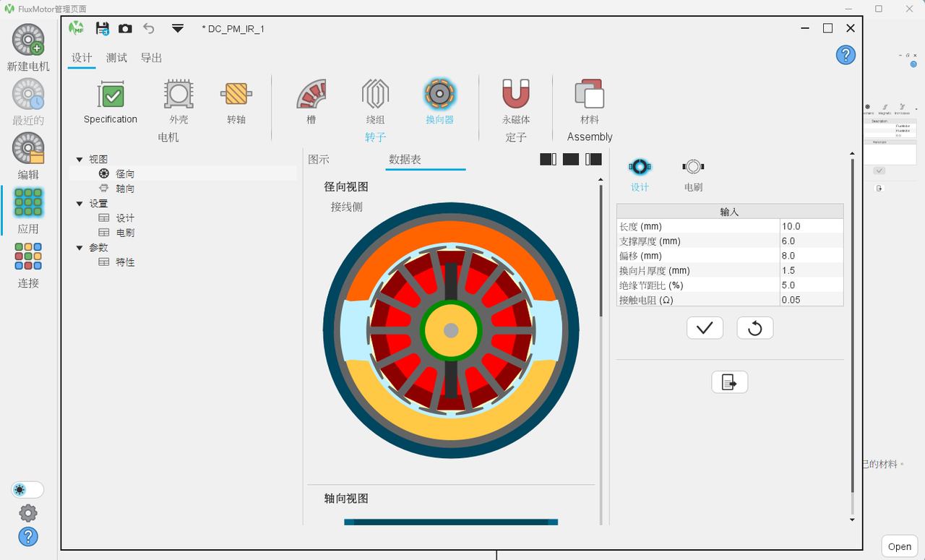Apply inputs with the checkmark button
925x560 pixels.
pos(705,328)
